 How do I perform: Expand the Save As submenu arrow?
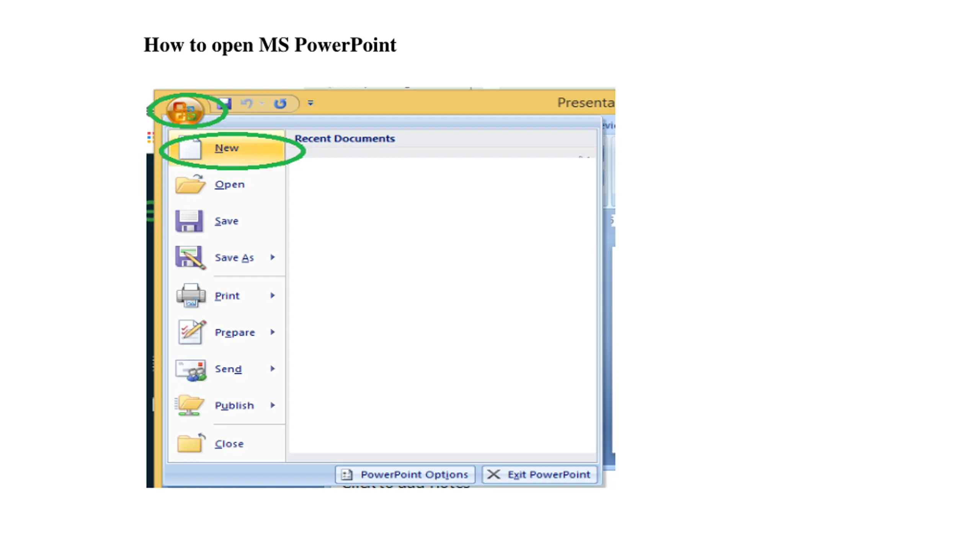273,257
